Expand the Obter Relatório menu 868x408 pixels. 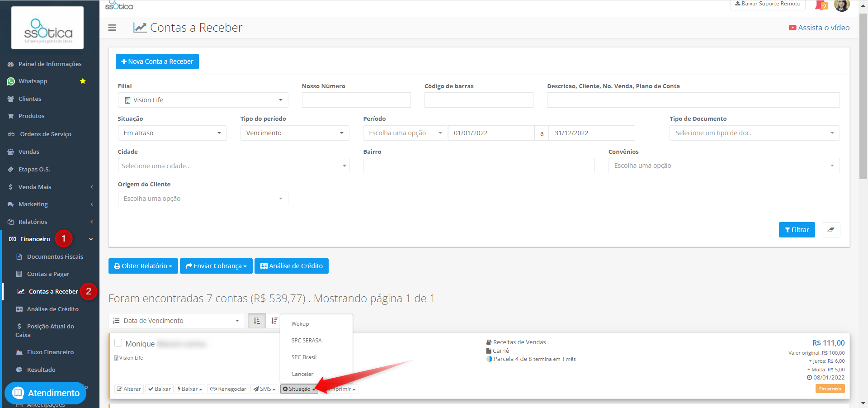pos(143,266)
